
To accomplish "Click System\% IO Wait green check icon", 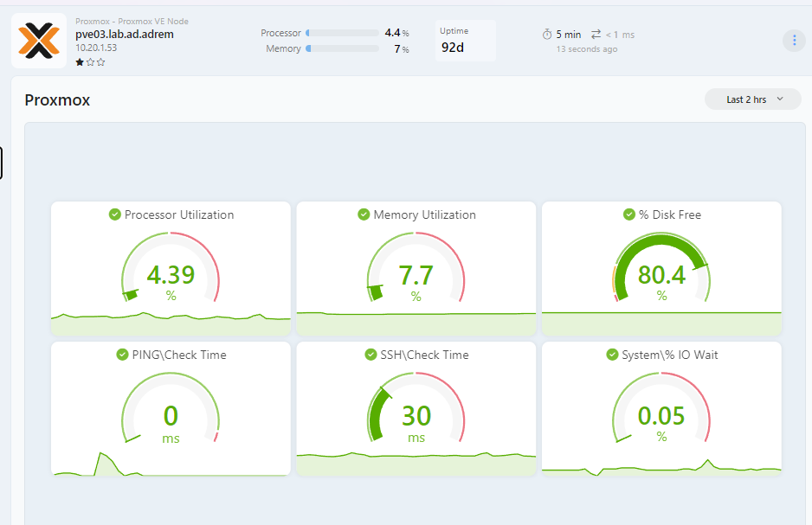I will coord(612,355).
